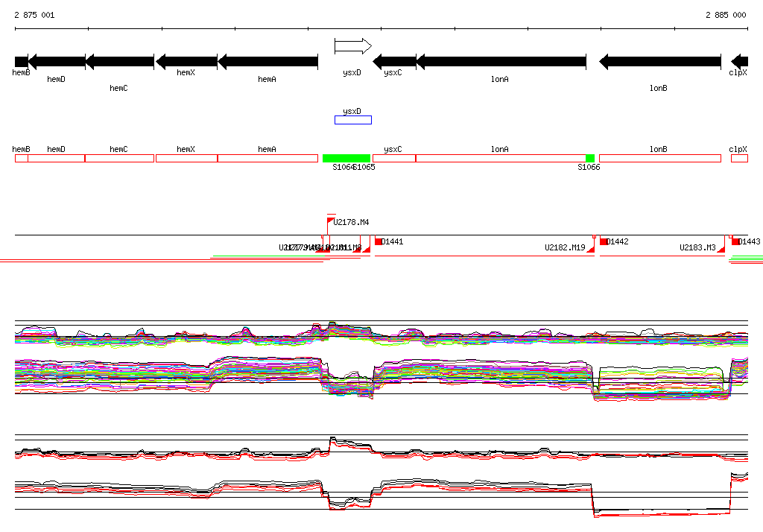
Task: Click the hemD black gene arrow
Action: click(57, 62)
